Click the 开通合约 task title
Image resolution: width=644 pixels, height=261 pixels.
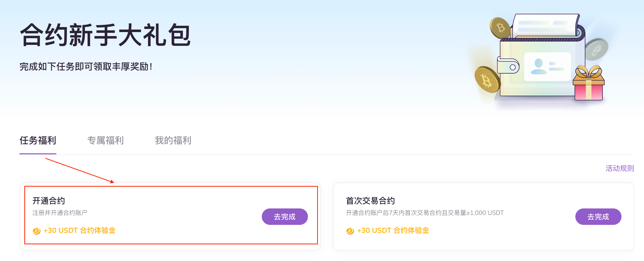[x=49, y=201]
